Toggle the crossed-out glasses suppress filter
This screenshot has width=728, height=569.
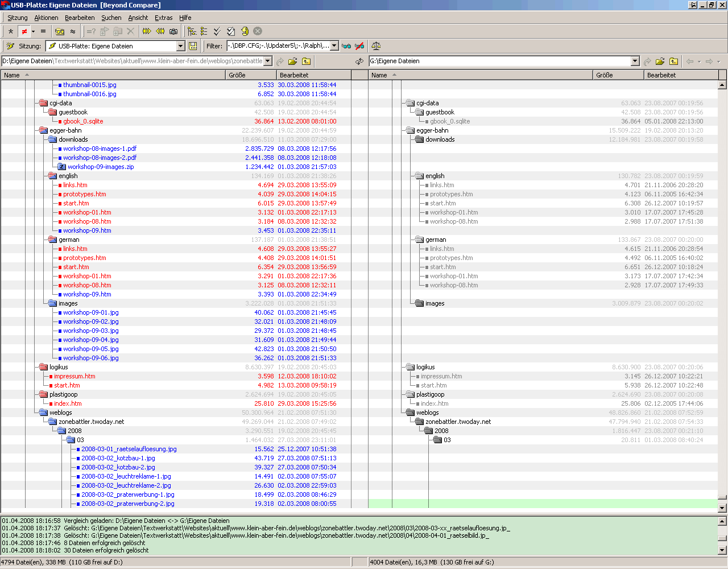pyautogui.click(x=359, y=46)
